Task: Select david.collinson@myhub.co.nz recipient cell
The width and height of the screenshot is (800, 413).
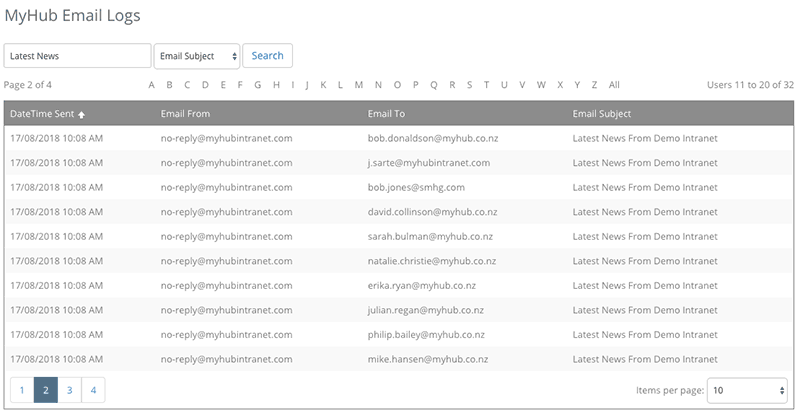Action: pos(433,212)
